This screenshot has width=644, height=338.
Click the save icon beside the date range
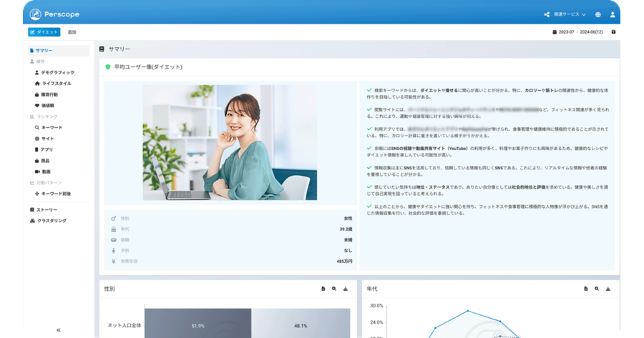coord(613,31)
